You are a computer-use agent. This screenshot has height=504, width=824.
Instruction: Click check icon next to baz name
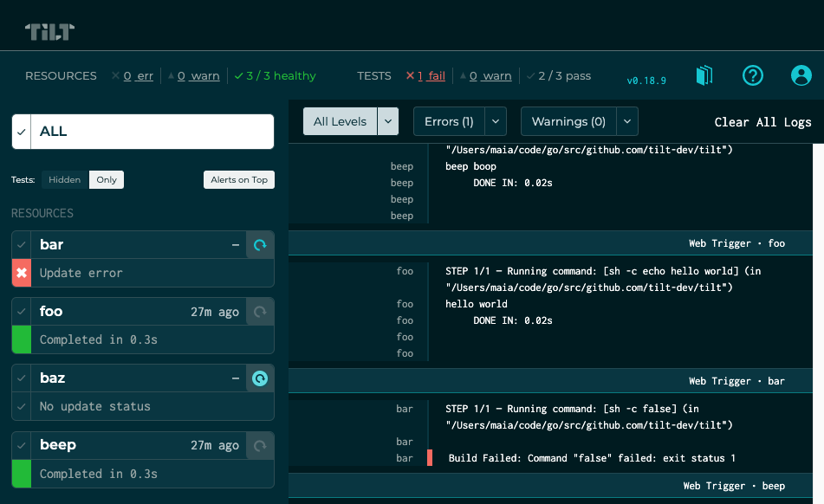(x=22, y=378)
